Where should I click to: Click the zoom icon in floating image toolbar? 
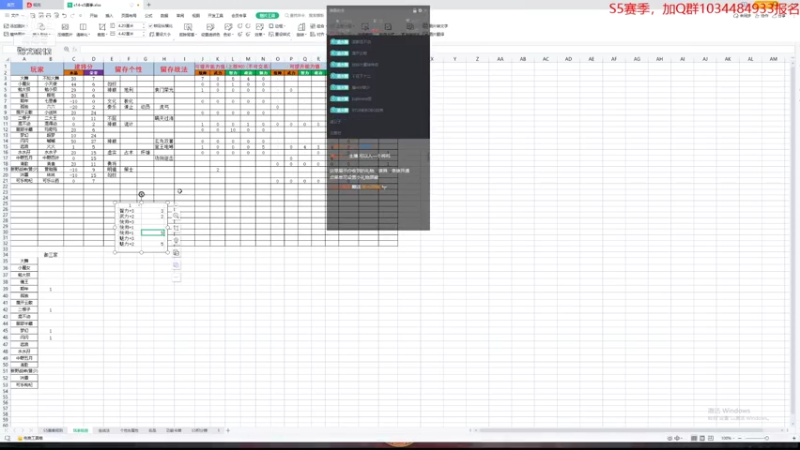pyautogui.click(x=176, y=216)
